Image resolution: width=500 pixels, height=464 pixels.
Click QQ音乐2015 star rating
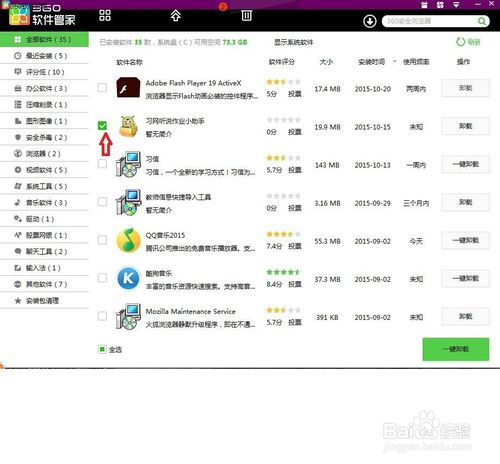[x=283, y=234]
